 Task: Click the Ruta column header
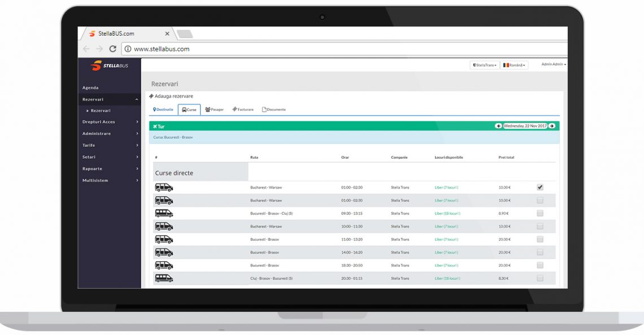pyautogui.click(x=254, y=157)
